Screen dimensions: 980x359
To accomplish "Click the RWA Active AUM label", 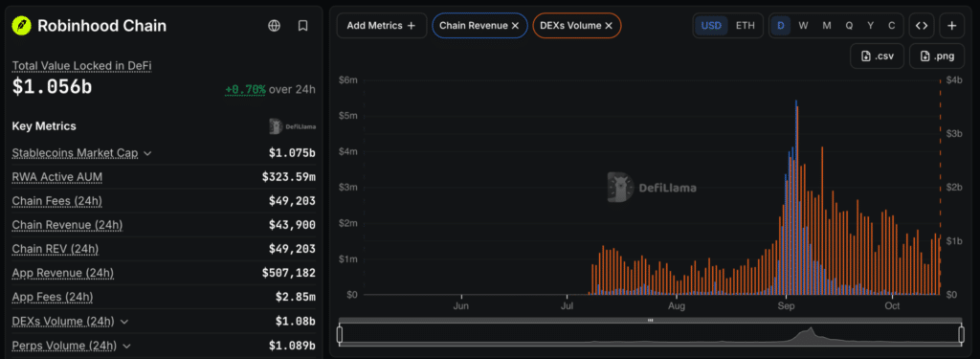I will click(57, 177).
